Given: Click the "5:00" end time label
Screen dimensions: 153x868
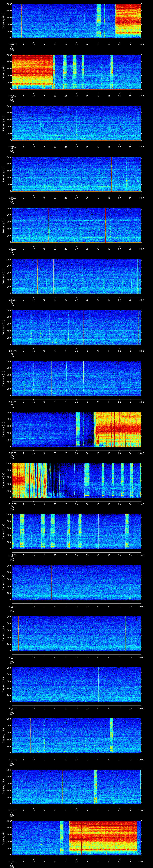Looking at the screenshot, I should 141,198.
